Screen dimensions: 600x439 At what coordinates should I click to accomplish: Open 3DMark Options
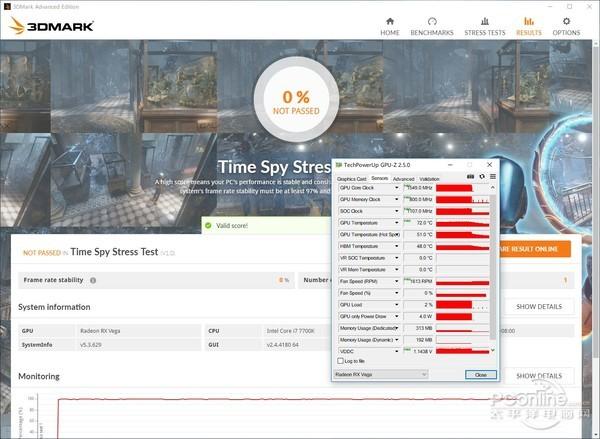(x=566, y=26)
